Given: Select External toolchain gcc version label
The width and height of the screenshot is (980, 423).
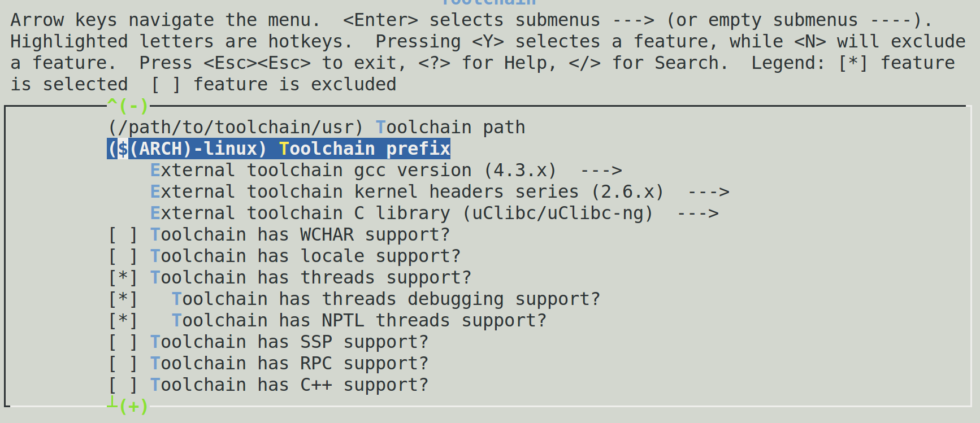Looking at the screenshot, I should click(353, 171).
